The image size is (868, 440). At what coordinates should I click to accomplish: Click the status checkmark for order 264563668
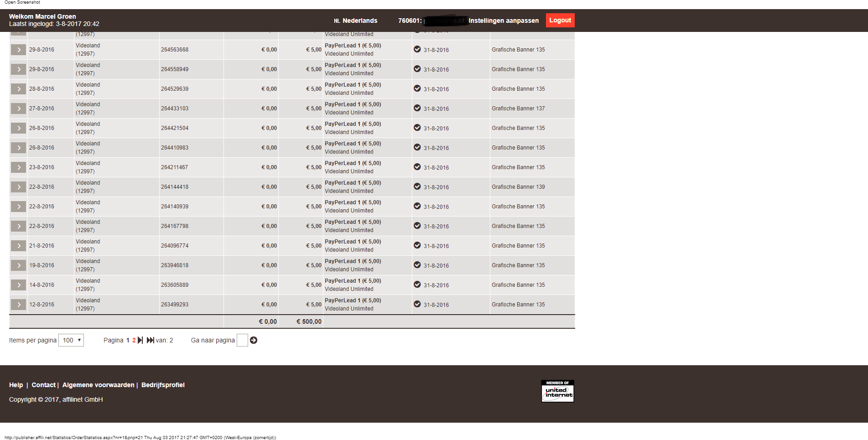pyautogui.click(x=417, y=49)
